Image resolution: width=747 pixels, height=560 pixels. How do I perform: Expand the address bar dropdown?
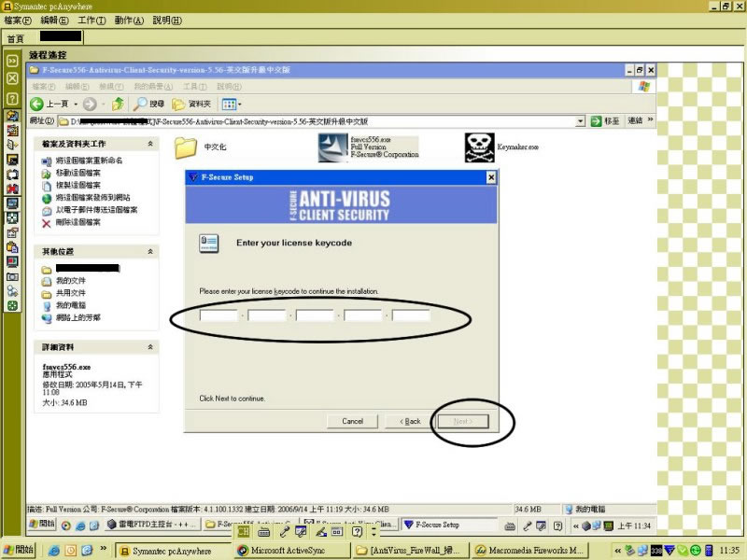tap(580, 121)
